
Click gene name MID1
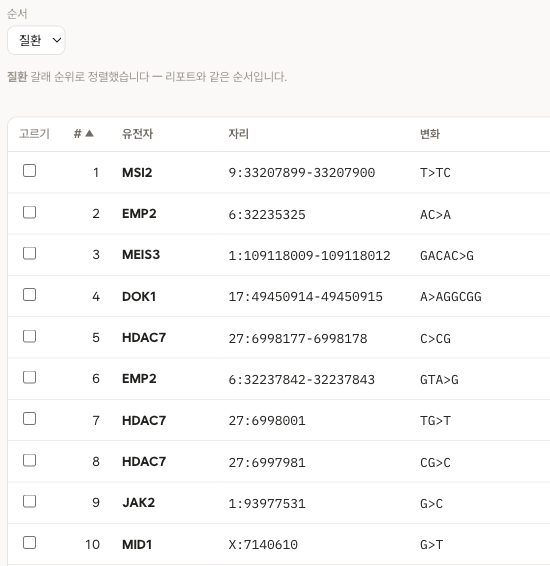tap(137, 544)
